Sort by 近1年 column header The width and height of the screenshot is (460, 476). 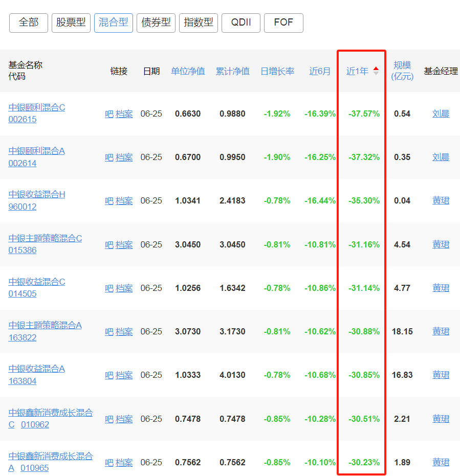pos(357,71)
